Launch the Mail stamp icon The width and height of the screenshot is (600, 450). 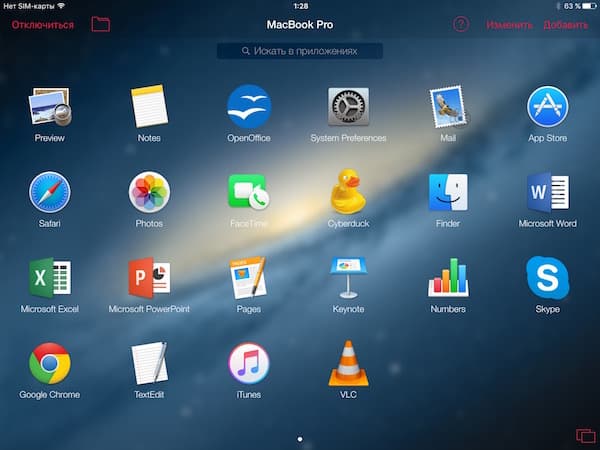point(448,107)
